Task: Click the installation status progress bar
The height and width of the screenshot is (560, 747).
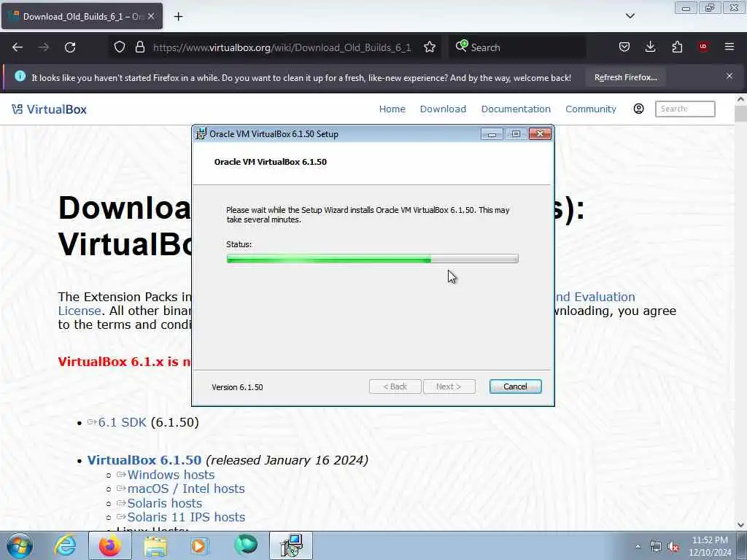Action: [x=372, y=259]
